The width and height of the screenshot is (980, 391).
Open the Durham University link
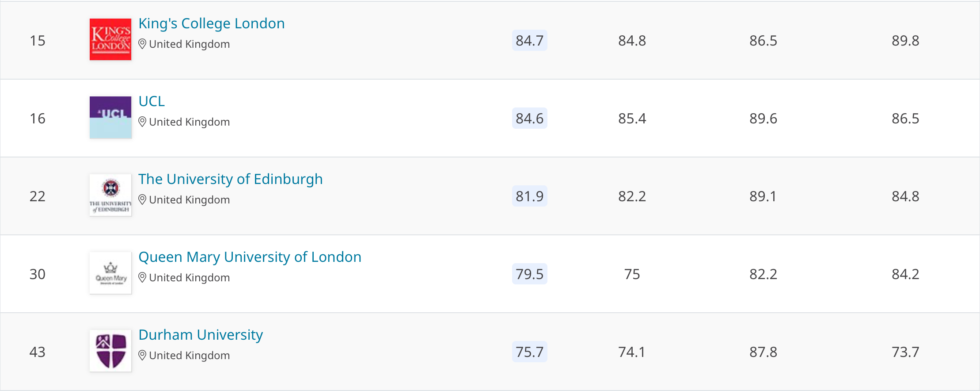[x=201, y=335]
